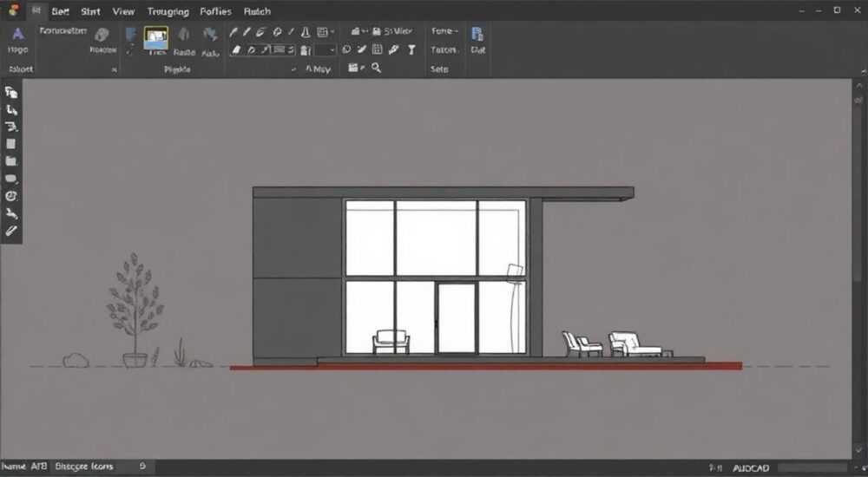The width and height of the screenshot is (868, 477).
Task: Click the magnifier search icon in ribbon
Action: tap(377, 68)
